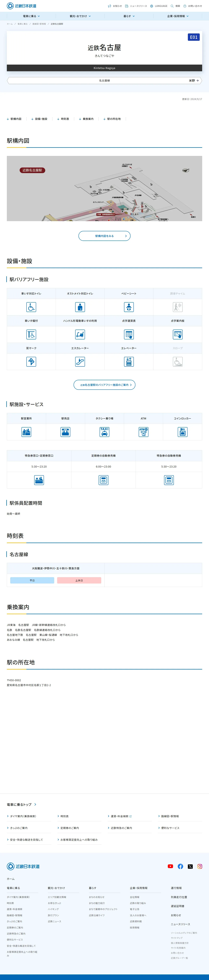Click the 駅営業所 icon

(x=26, y=432)
